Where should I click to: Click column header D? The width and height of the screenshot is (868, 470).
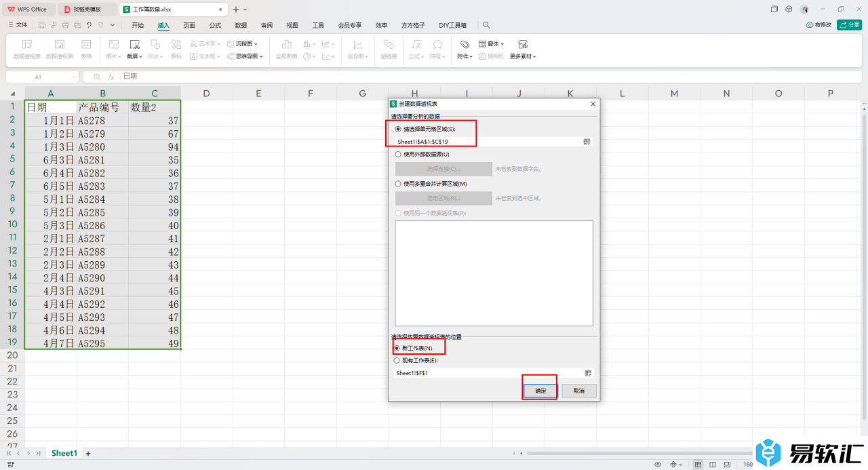(206, 94)
